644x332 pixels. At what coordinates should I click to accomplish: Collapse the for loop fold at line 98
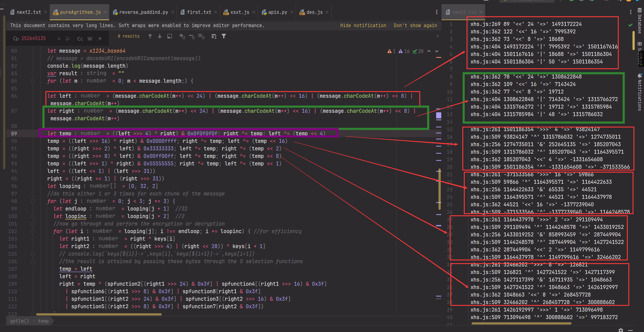tap(33, 201)
